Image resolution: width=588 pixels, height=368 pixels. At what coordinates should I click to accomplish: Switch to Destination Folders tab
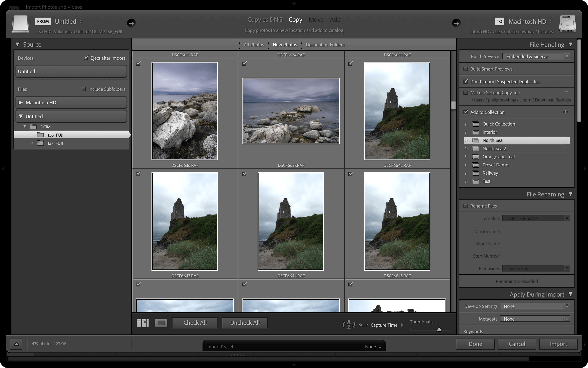pyautogui.click(x=325, y=45)
